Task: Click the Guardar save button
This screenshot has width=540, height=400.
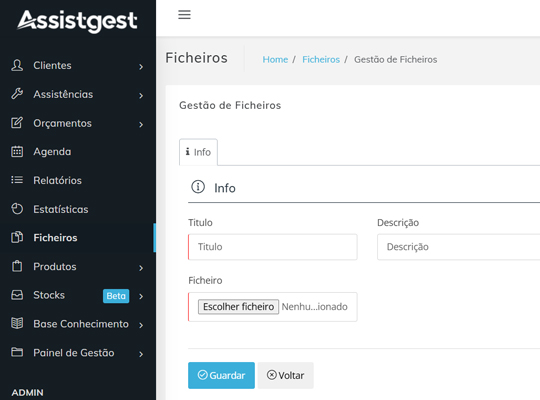Action: click(221, 375)
